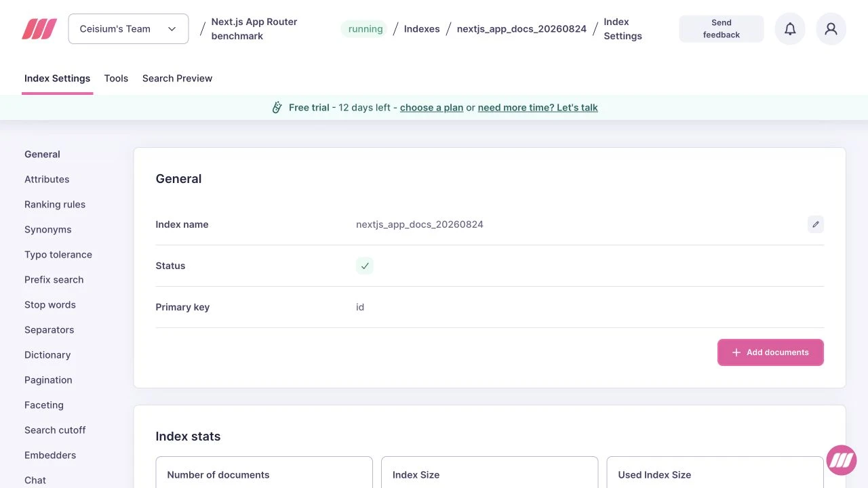The image size is (868, 488).
Task: Click the Add documents button
Action: coord(770,352)
